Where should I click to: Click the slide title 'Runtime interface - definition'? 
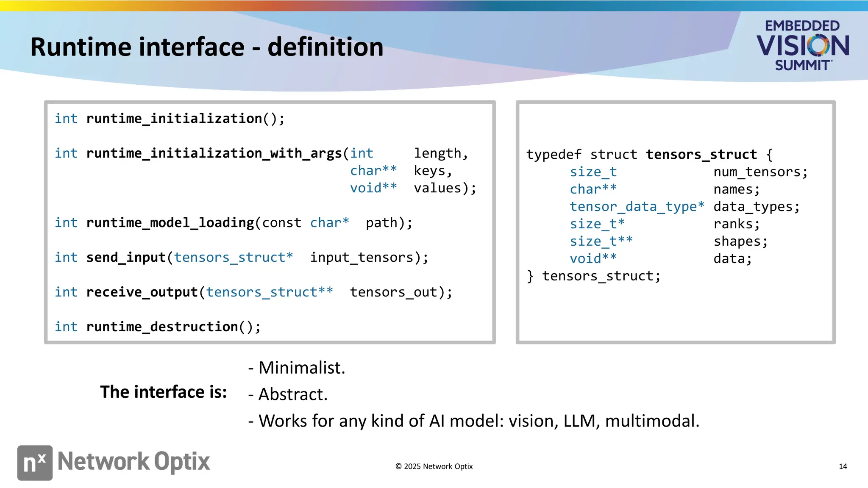(207, 47)
